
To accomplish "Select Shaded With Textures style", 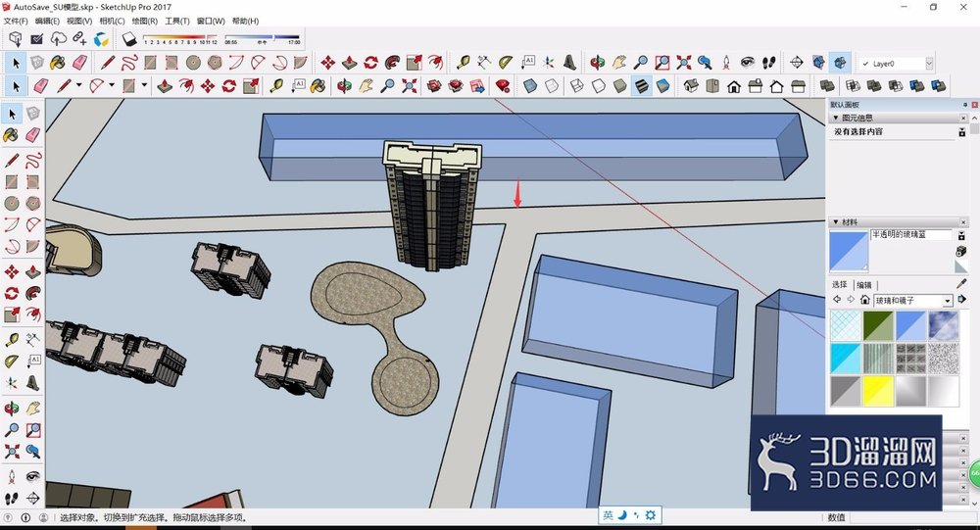I will point(641,85).
